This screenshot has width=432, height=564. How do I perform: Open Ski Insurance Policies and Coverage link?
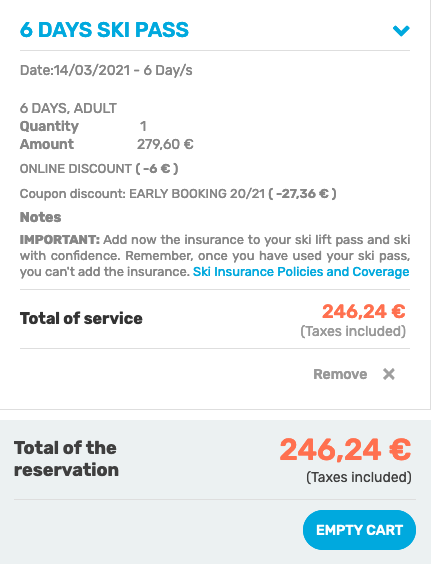point(301,272)
